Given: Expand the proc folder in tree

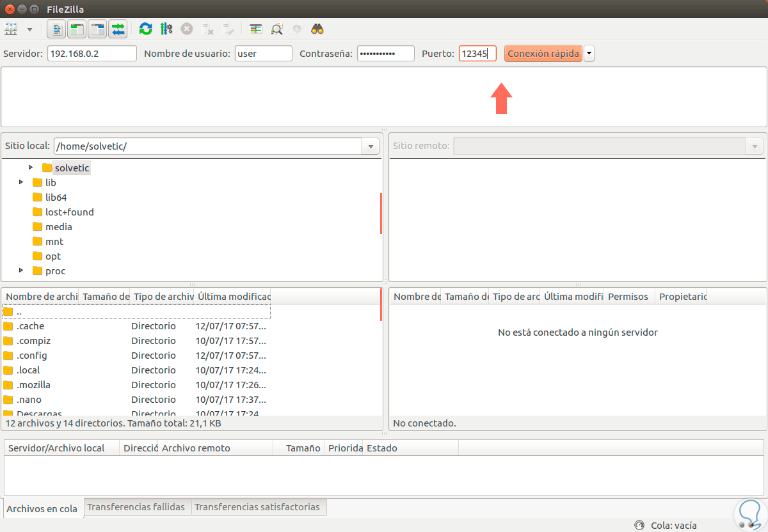Looking at the screenshot, I should [x=21, y=270].
